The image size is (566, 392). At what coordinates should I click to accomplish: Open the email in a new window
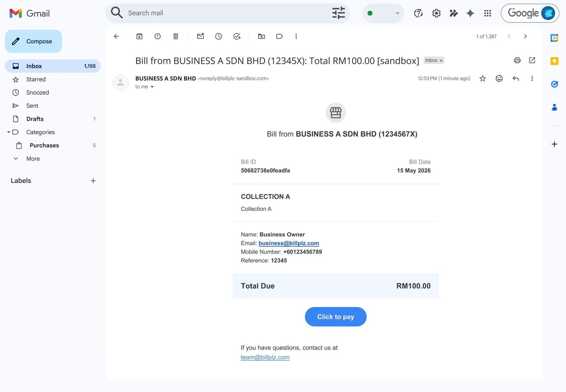pos(532,60)
